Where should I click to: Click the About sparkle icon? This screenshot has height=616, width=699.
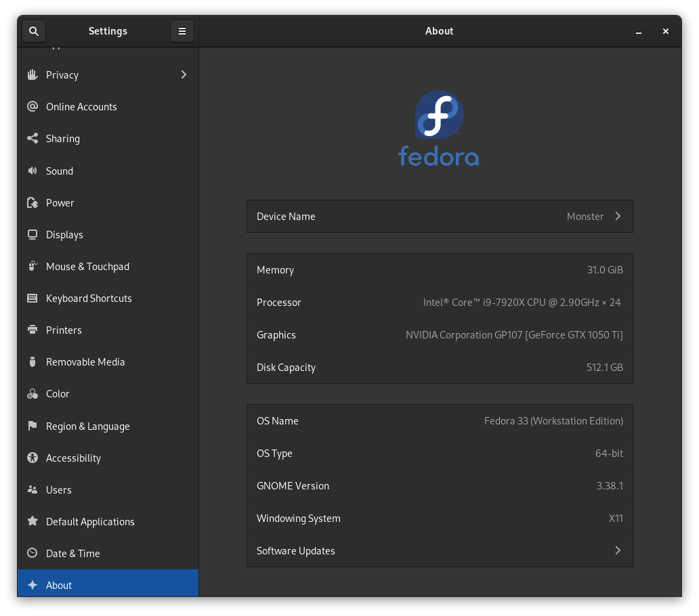point(32,586)
